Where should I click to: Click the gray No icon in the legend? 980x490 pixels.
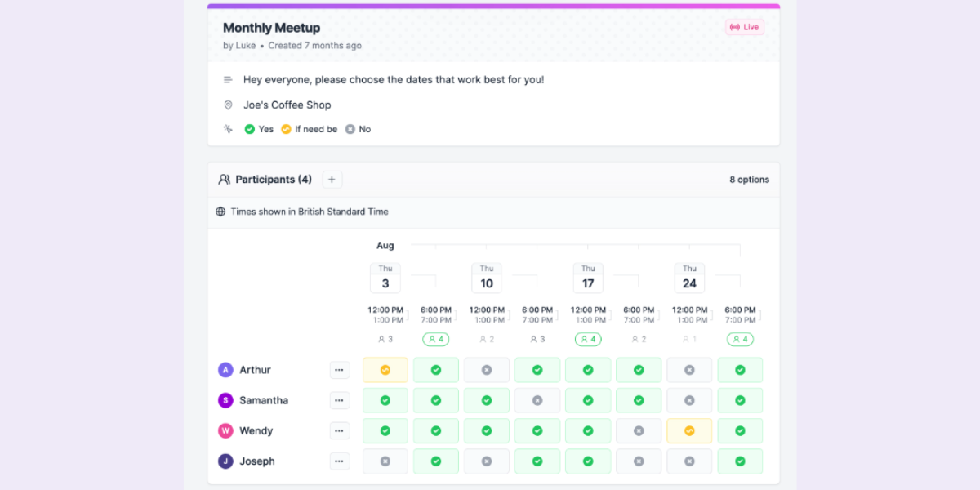click(351, 128)
